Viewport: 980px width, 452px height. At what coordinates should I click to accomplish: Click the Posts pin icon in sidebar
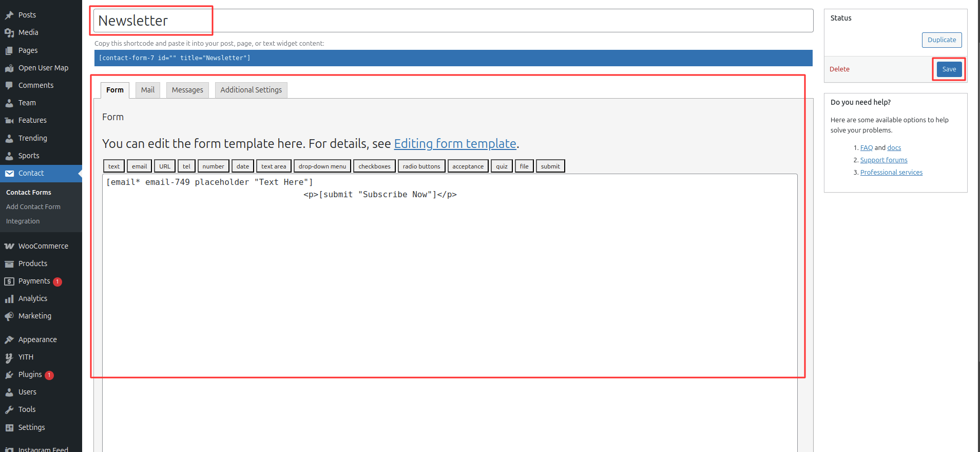pos(9,15)
